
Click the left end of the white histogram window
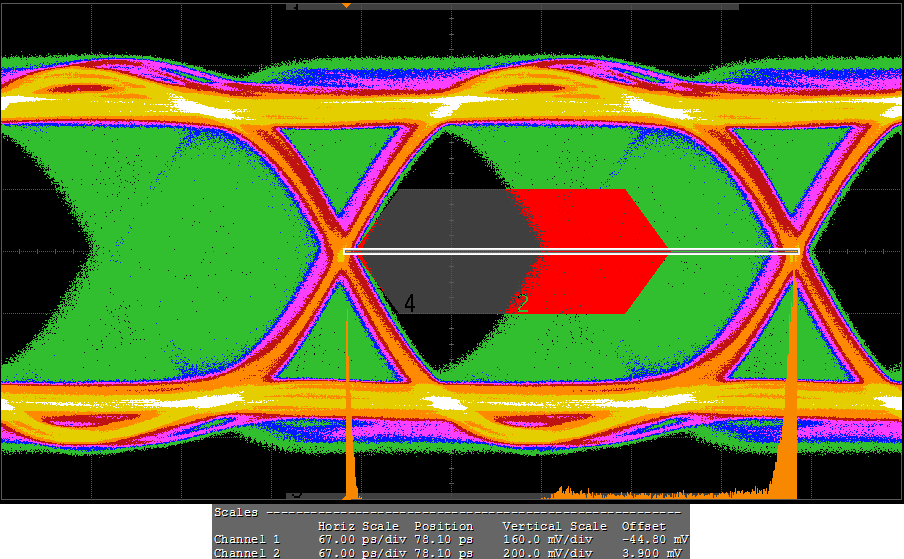[347, 251]
